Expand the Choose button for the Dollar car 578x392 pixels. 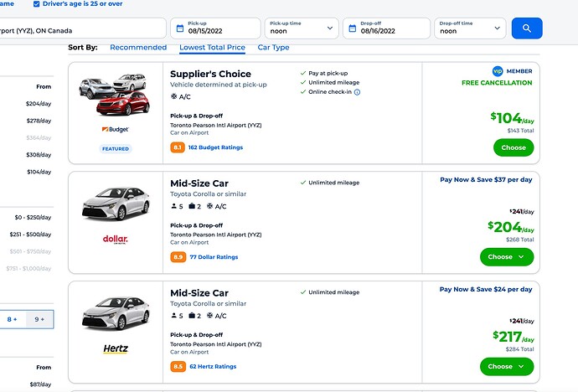tap(507, 257)
